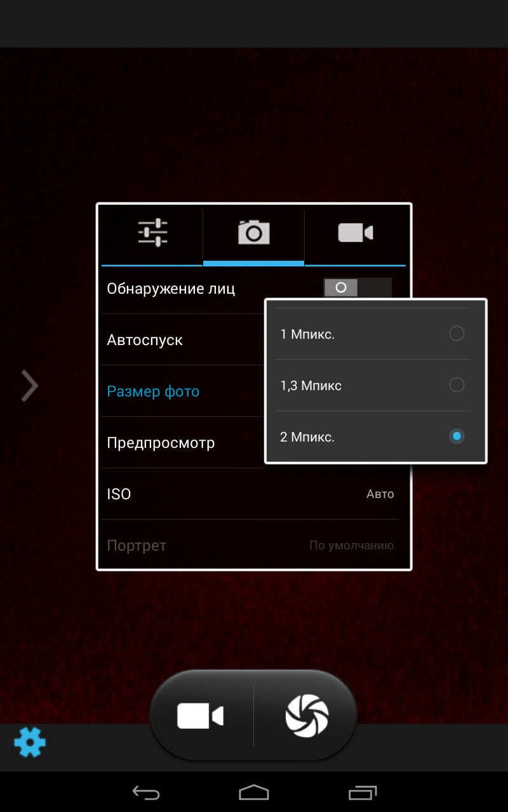Select the 1,3 Мпикс radio option
The height and width of the screenshot is (812, 508).
(x=456, y=385)
